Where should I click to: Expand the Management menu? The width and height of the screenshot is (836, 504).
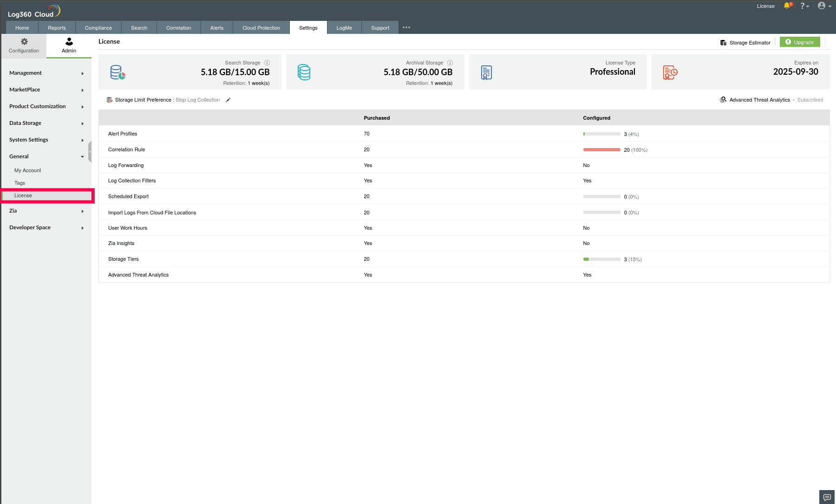46,73
